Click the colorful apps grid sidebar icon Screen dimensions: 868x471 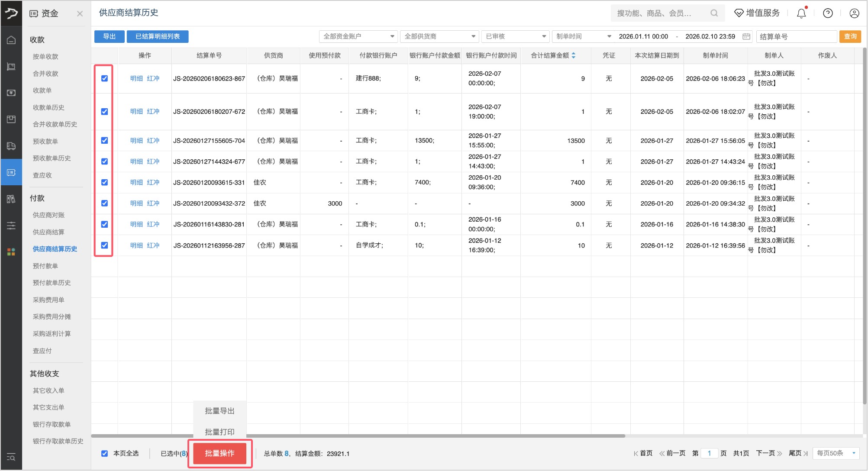[11, 252]
